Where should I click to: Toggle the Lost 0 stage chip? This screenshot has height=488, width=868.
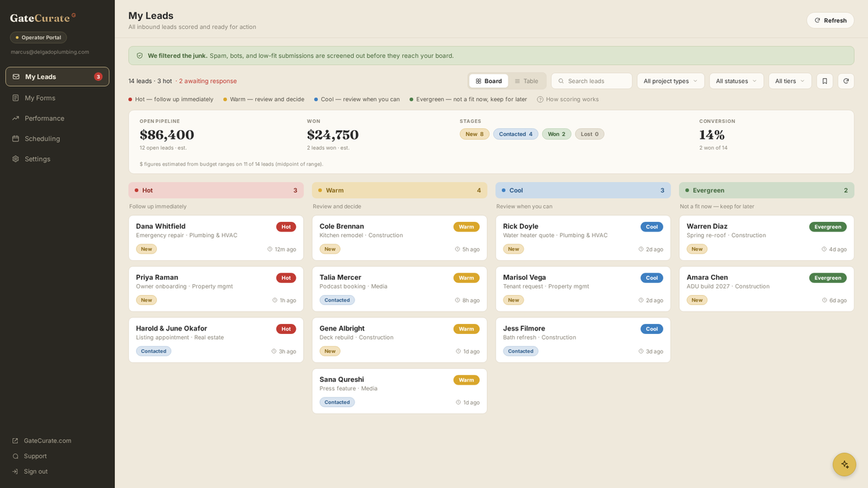tap(590, 134)
